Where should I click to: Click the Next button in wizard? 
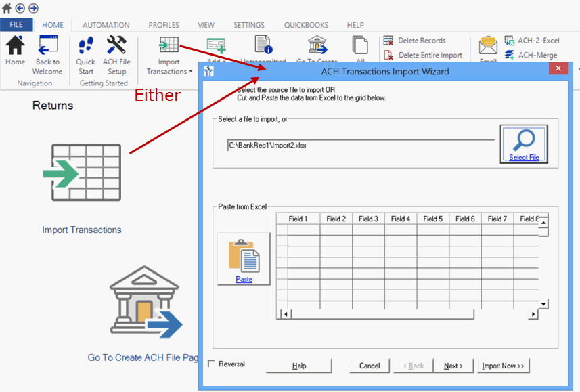(x=453, y=366)
